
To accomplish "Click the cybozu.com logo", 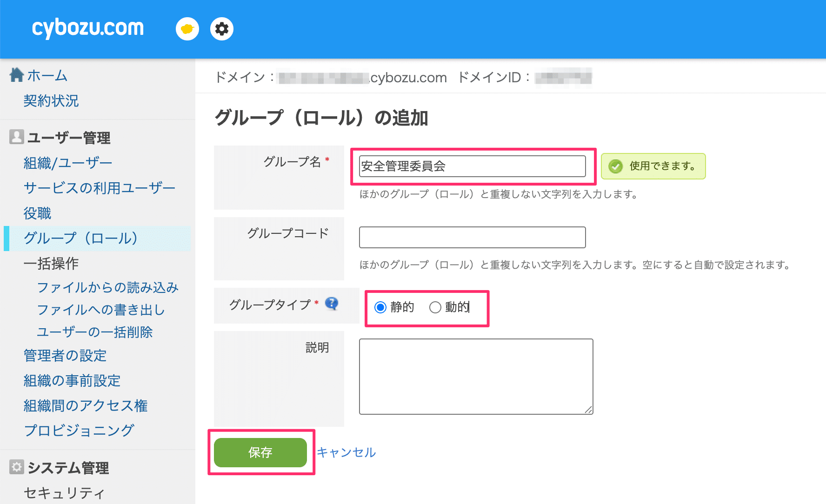I will point(87,28).
